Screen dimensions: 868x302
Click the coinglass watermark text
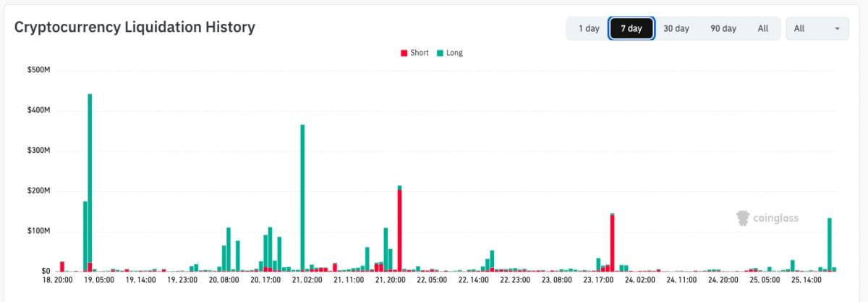775,218
